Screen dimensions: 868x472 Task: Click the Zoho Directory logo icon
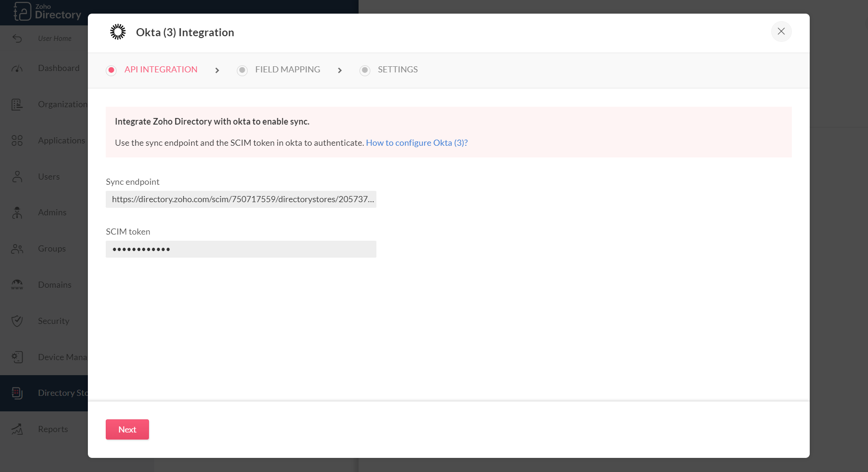click(22, 11)
